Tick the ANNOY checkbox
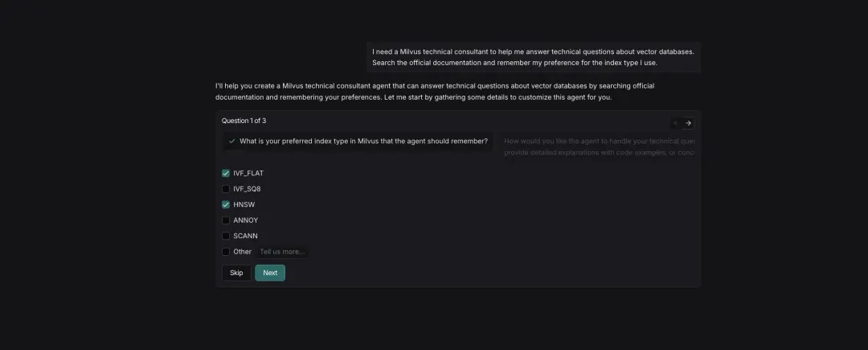Viewport: 868px width, 350px height. tap(226, 220)
